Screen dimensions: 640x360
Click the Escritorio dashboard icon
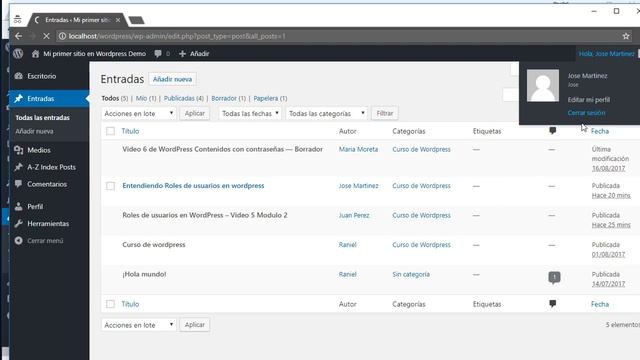pyautogui.click(x=19, y=76)
